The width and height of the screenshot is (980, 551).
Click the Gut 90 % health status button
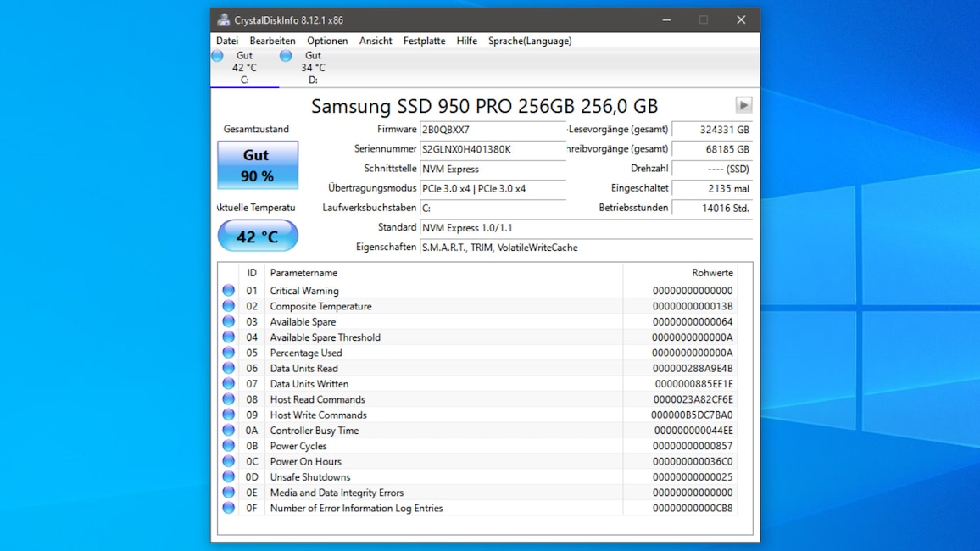(258, 165)
